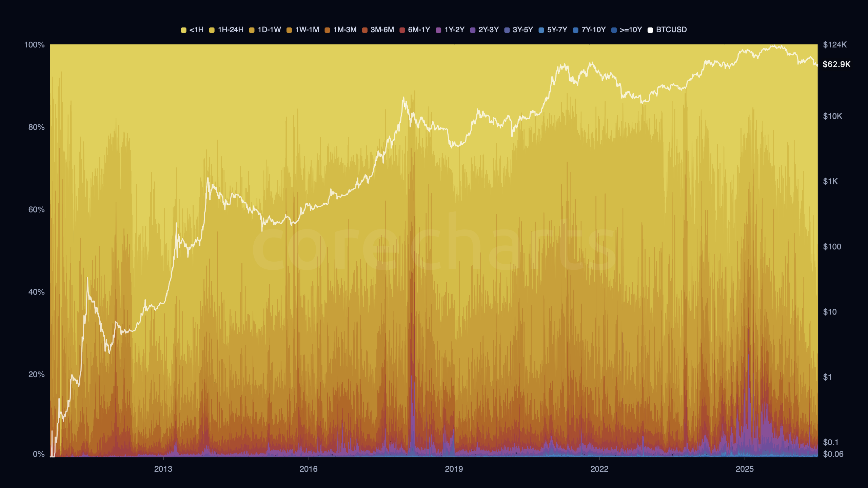Viewport: 868px width, 488px height.
Task: Hide the 7Y-10Y series via legend label
Action: [593, 30]
